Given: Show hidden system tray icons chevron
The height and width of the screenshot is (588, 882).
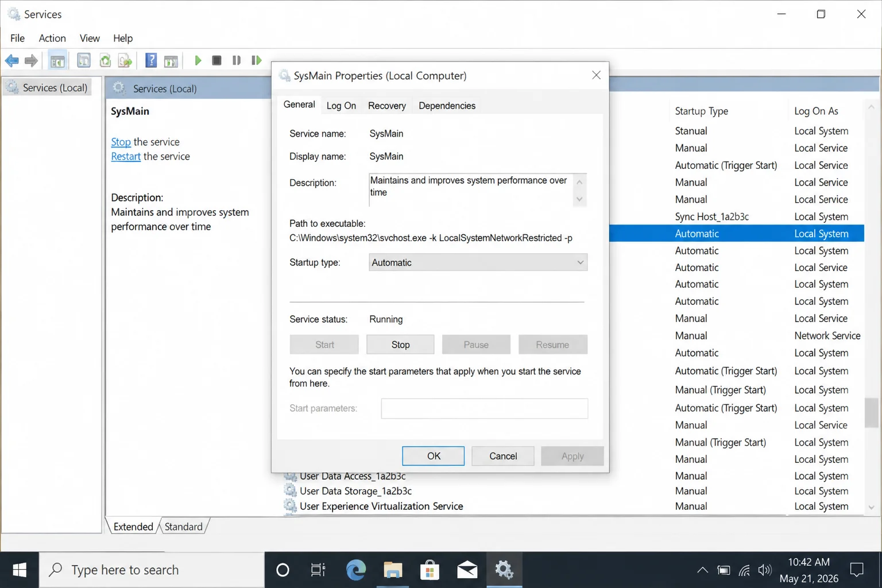Looking at the screenshot, I should coord(702,570).
